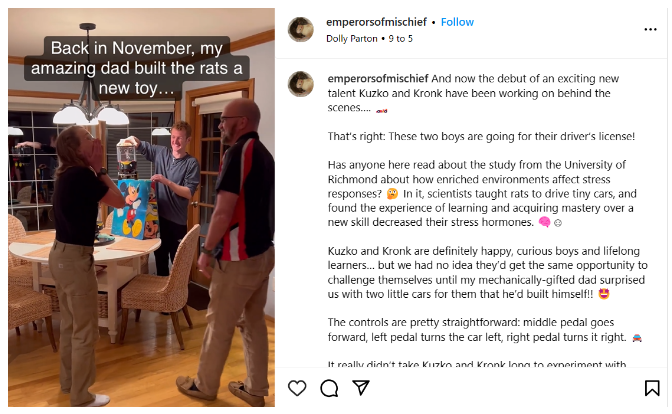This screenshot has width=672, height=414.
Task: Share the post using the paper plane icon
Action: click(361, 387)
